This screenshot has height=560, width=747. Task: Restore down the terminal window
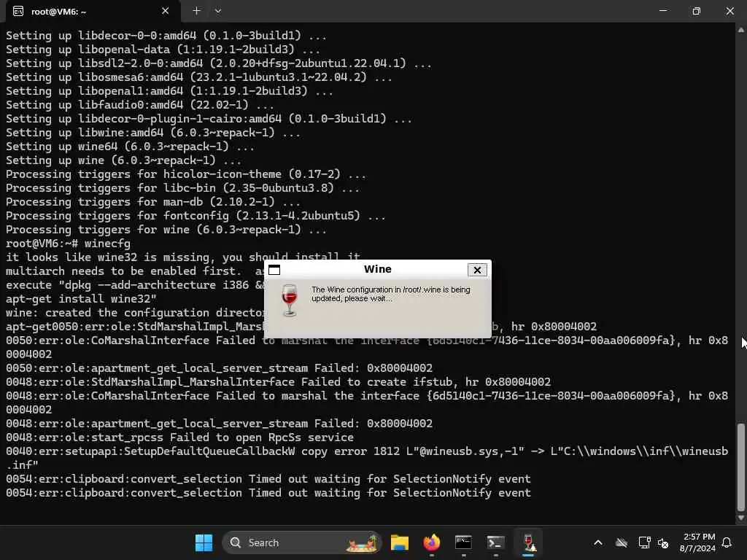click(696, 11)
